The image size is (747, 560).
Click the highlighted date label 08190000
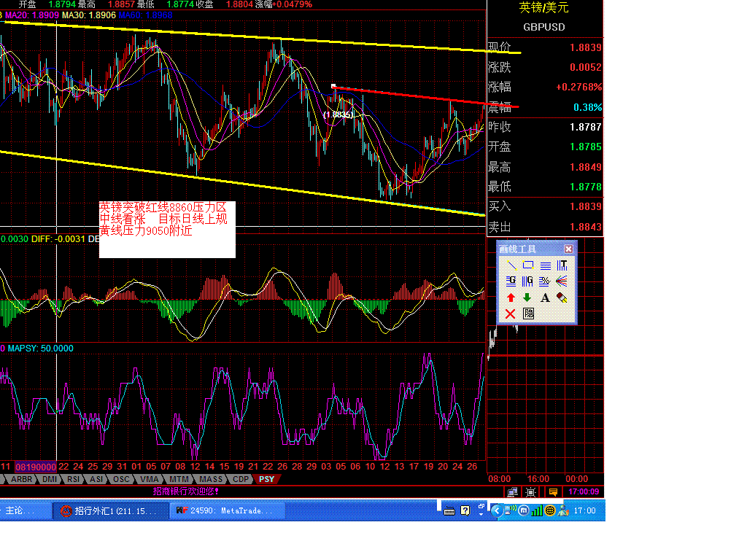pyautogui.click(x=36, y=467)
